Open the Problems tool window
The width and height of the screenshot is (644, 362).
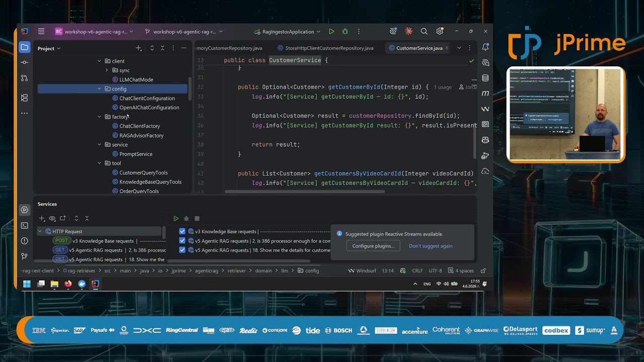click(24, 241)
